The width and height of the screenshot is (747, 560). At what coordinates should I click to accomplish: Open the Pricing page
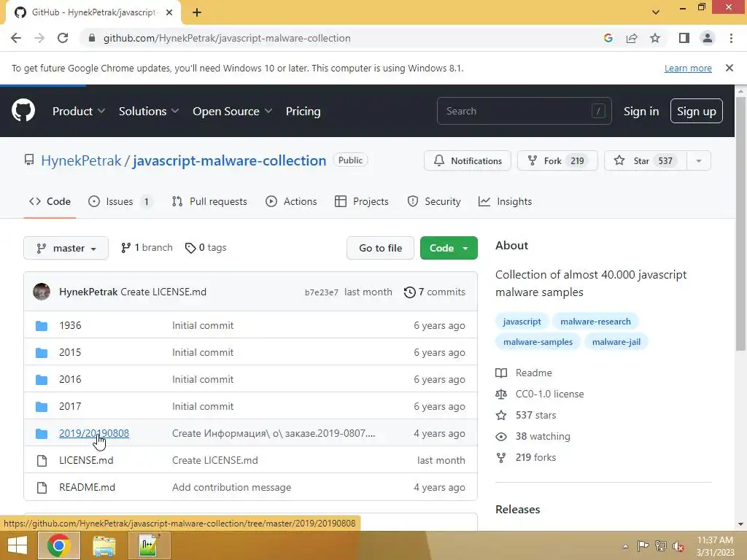[303, 111]
